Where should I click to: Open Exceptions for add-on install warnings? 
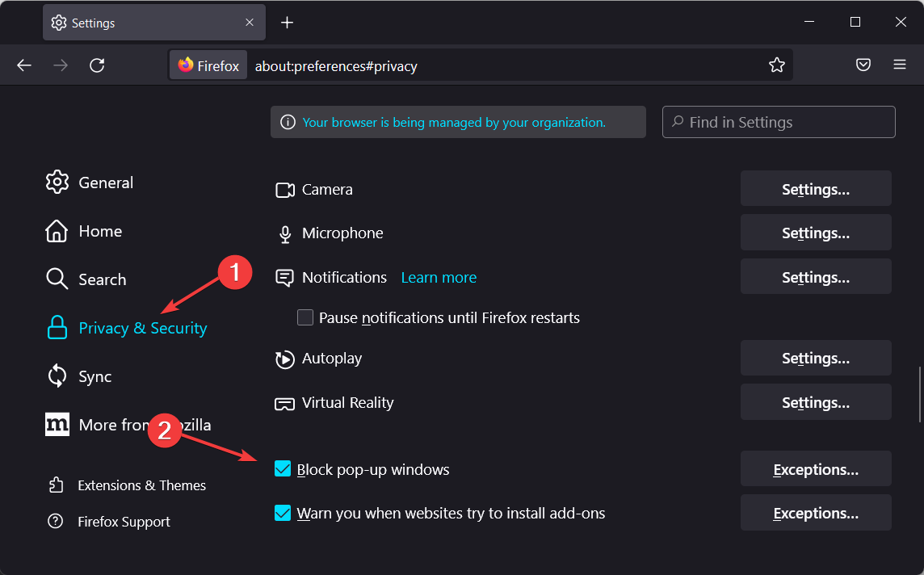click(x=816, y=513)
